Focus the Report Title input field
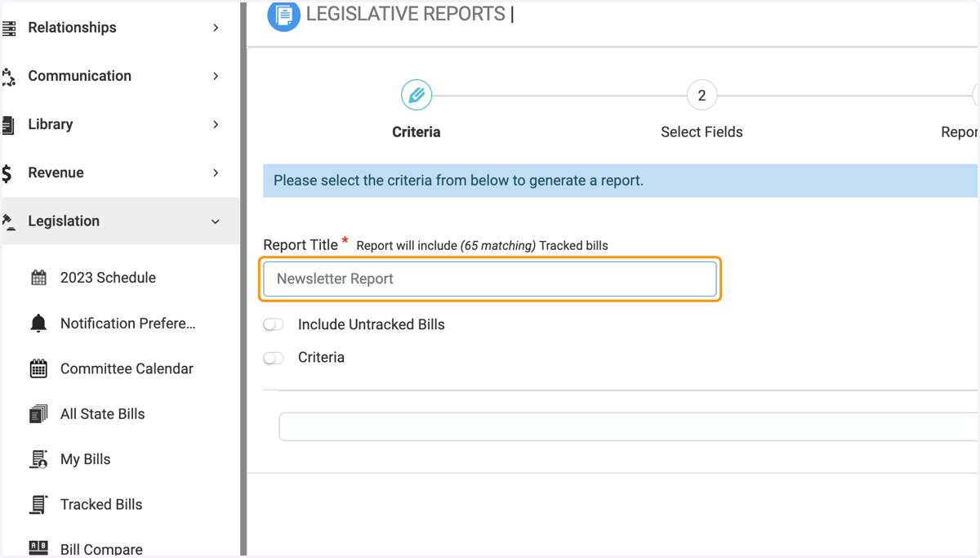The height and width of the screenshot is (558, 980). (x=490, y=279)
